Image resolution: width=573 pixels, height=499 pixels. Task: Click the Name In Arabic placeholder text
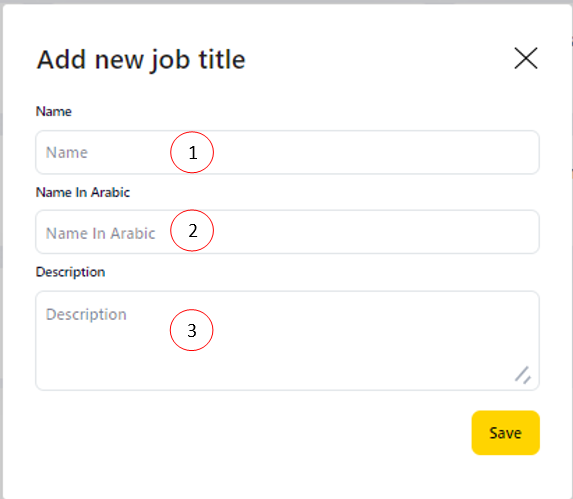(100, 233)
